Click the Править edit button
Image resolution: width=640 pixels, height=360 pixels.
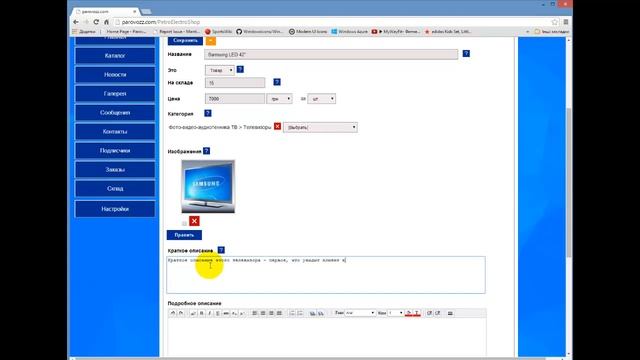(x=184, y=235)
